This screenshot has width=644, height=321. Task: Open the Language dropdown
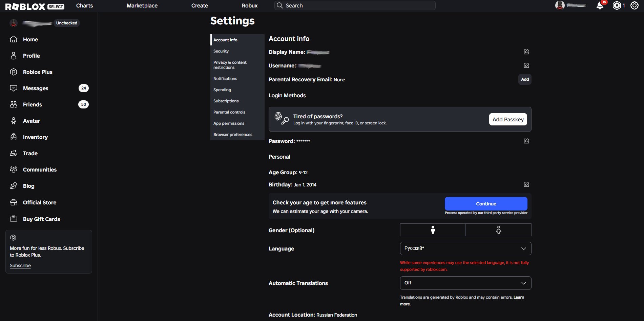coord(465,248)
